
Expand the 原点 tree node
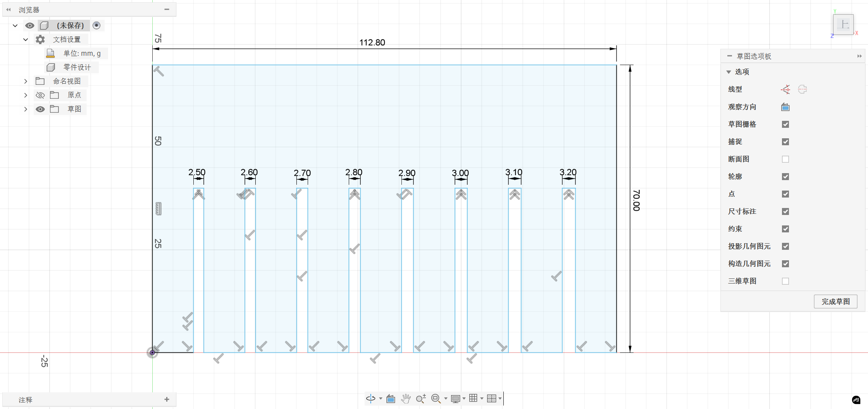point(26,95)
